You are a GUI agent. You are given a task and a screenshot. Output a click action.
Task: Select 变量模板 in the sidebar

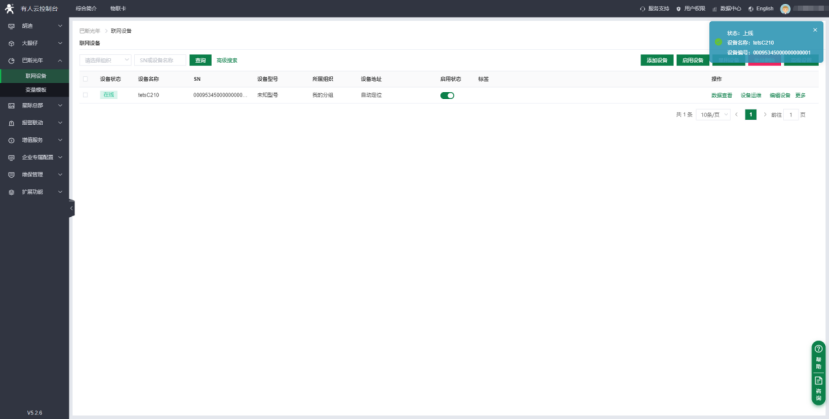36,90
